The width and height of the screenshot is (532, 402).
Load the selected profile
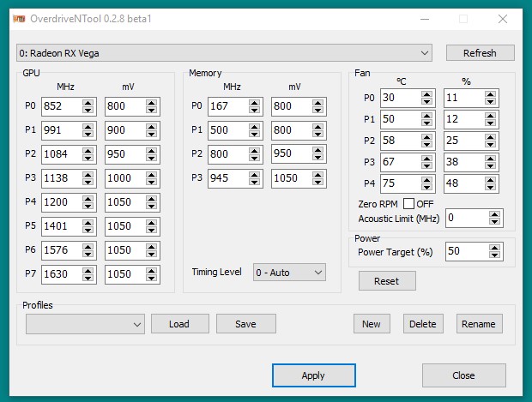(180, 323)
